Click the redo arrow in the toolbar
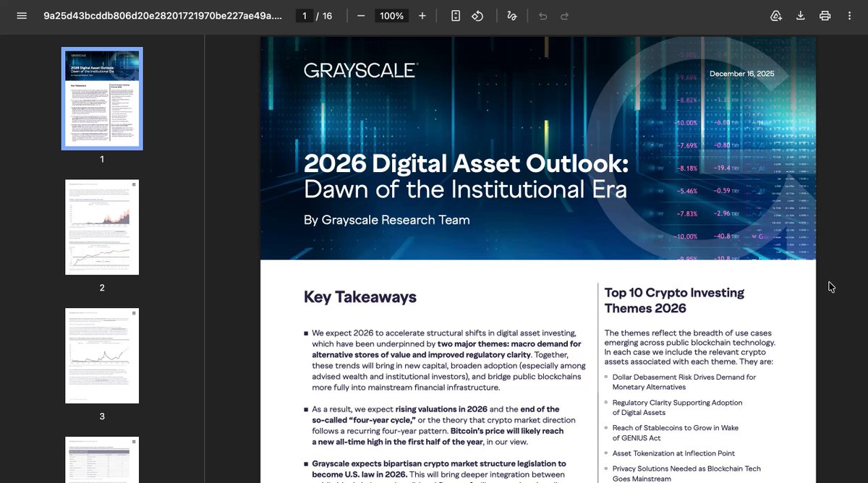This screenshot has height=483, width=868. pos(565,16)
